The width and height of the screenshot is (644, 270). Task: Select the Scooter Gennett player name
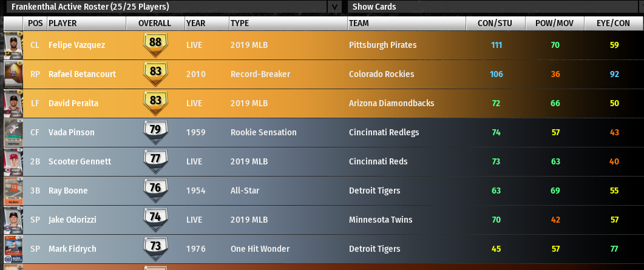pyautogui.click(x=80, y=161)
